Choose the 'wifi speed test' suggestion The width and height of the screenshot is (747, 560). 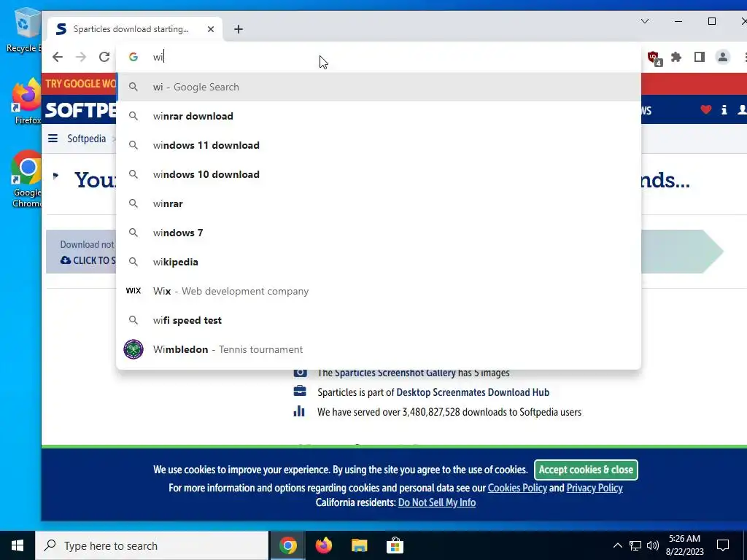point(379,320)
